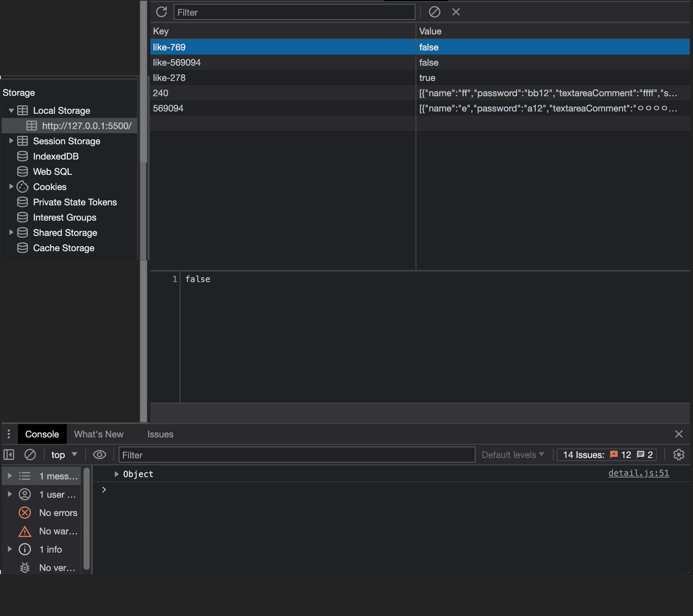Create a live expression with the eye icon
This screenshot has height=616, width=693.
(x=100, y=455)
